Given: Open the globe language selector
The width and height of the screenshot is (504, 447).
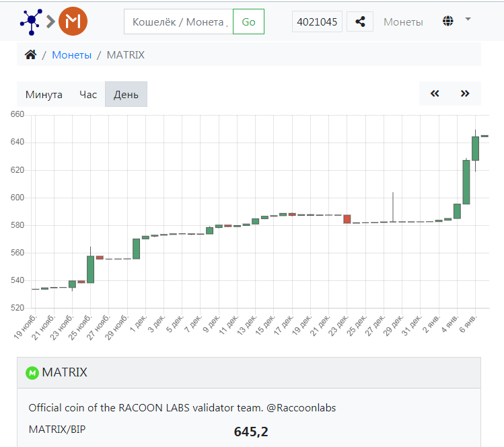Looking at the screenshot, I should point(447,22).
